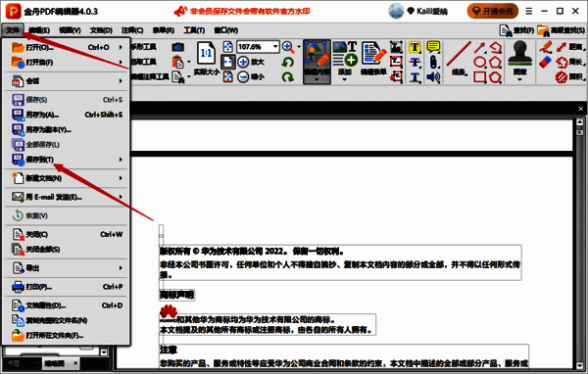
Task: Open the 注释(C) comments menu
Action: [132, 30]
